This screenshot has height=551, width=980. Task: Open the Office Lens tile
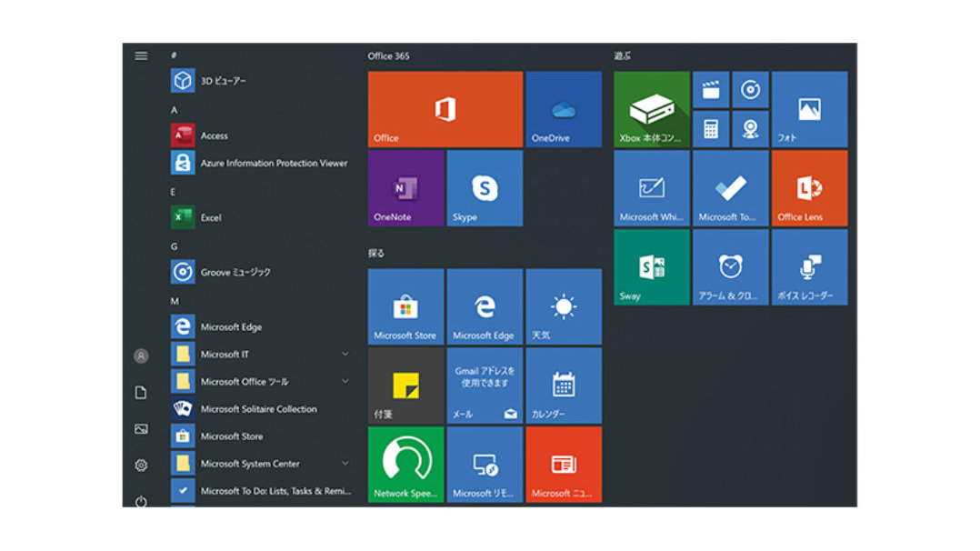coord(809,188)
